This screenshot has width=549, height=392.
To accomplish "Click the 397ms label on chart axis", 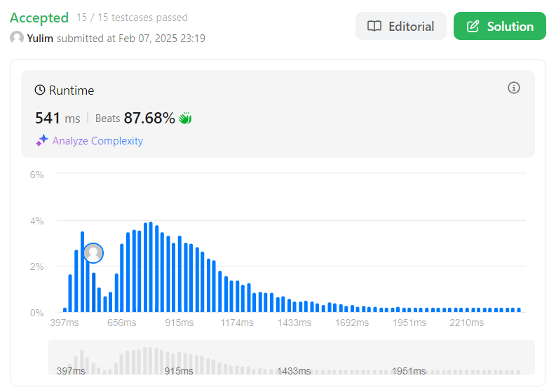I will 65,323.
